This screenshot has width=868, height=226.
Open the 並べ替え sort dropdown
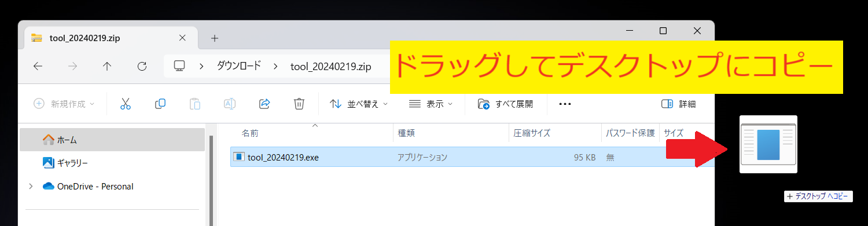pos(358,104)
